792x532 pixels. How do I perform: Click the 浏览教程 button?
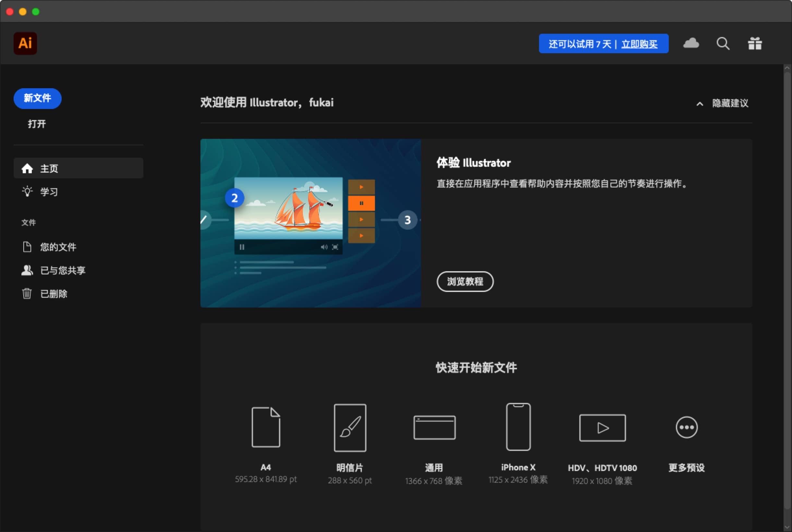[465, 281]
